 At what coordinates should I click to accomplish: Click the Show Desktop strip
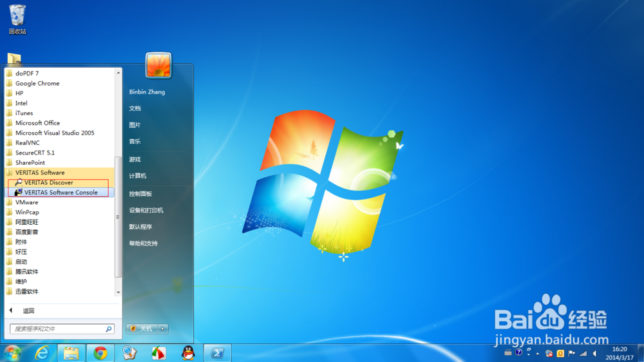coord(641,354)
